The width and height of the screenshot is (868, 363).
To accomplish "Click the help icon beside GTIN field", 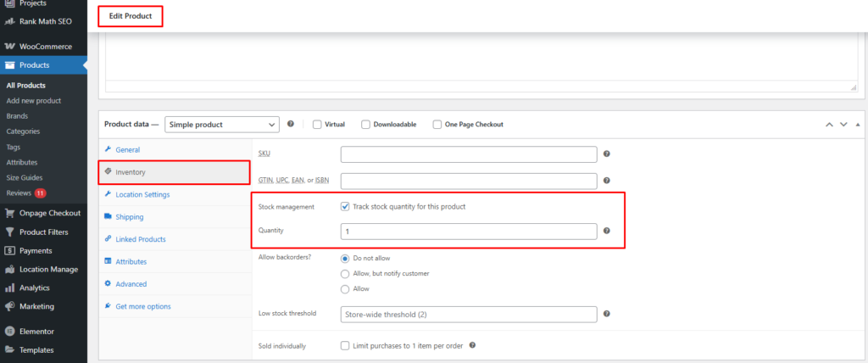I will coord(607,181).
